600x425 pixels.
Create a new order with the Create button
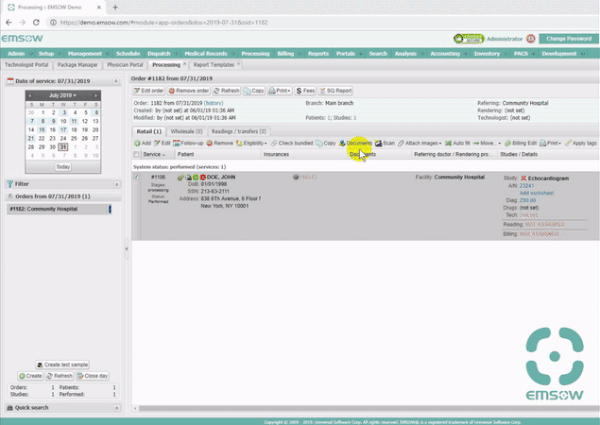30,376
